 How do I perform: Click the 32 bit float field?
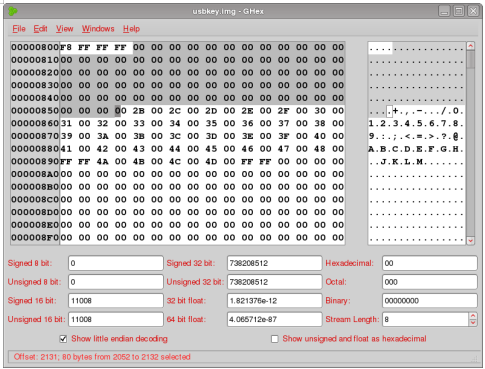click(275, 301)
